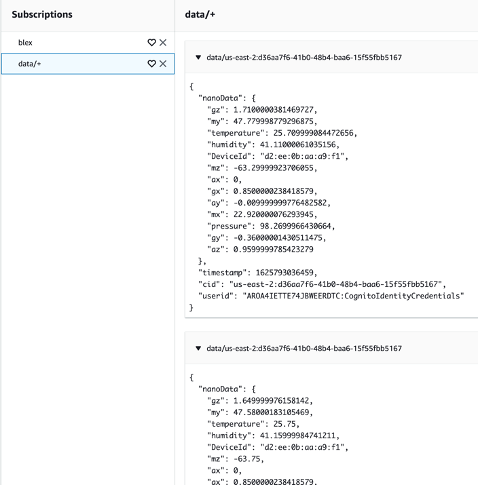
Task: Click the second message mz value -63.75
Action: [246, 459]
